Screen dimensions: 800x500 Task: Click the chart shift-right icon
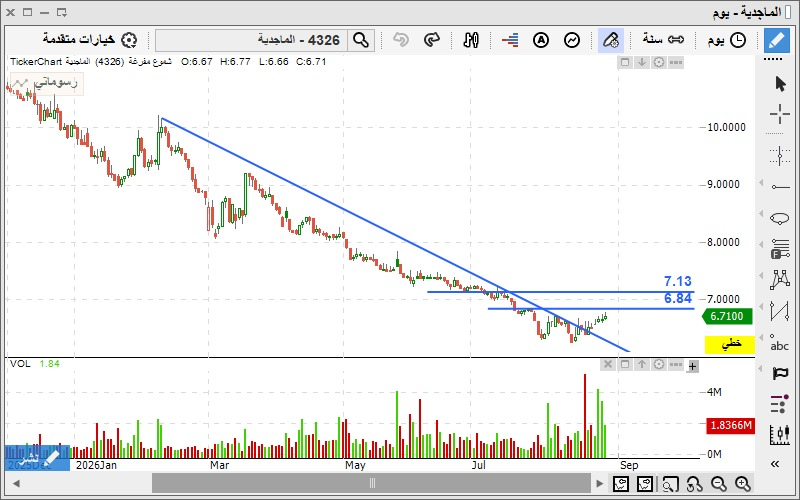pos(645,483)
